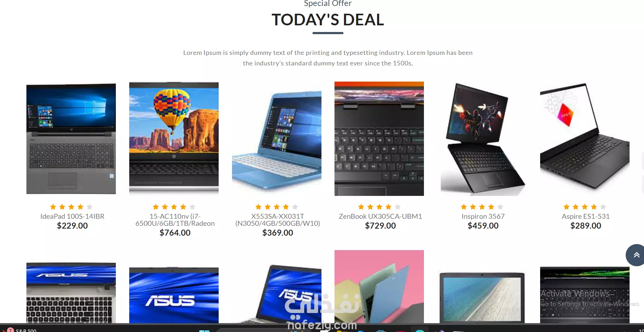The height and width of the screenshot is (332, 644).
Task: Open the pink background colorful laptops image
Action: tap(379, 287)
